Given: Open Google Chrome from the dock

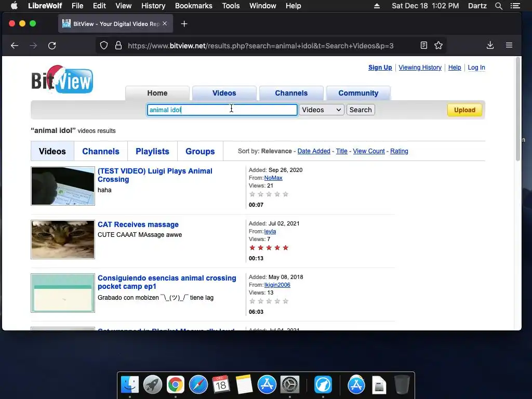Looking at the screenshot, I should (176, 385).
